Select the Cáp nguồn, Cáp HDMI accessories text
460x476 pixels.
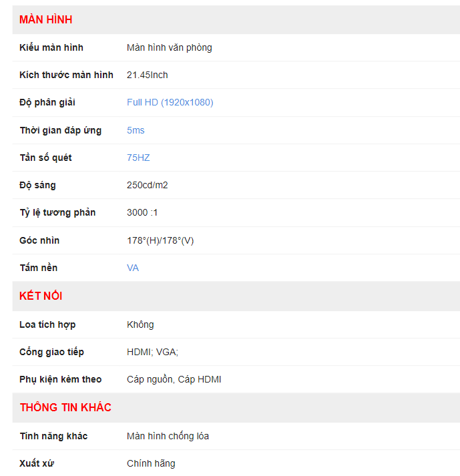pyautogui.click(x=174, y=379)
